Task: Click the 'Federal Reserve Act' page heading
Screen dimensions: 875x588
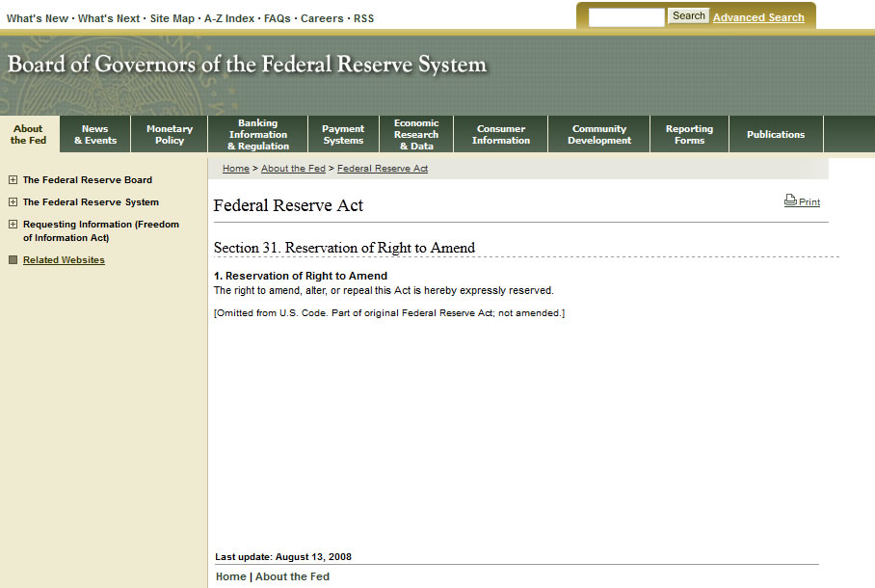Action: pos(288,205)
